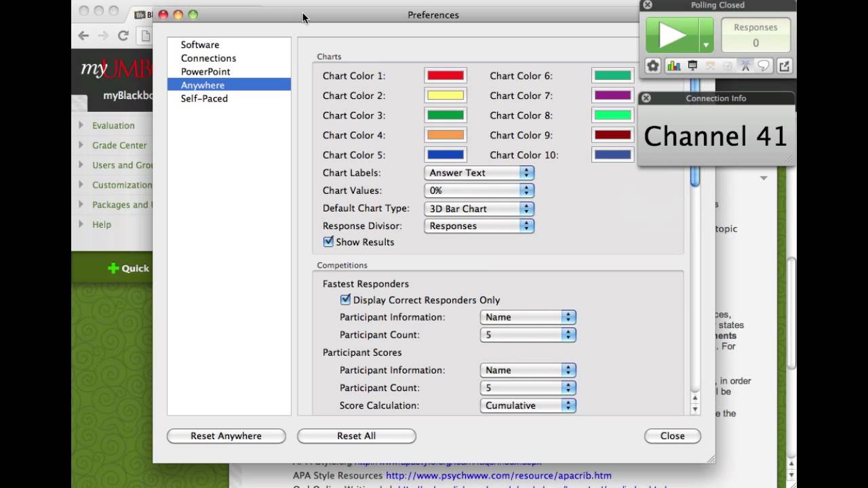Click the browser forward arrow
868x488 pixels.
pos(103,35)
